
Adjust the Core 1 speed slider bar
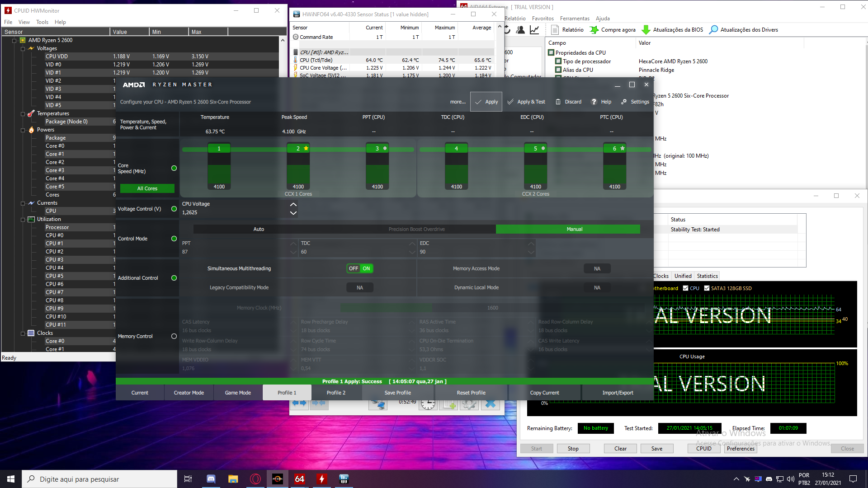click(219, 166)
